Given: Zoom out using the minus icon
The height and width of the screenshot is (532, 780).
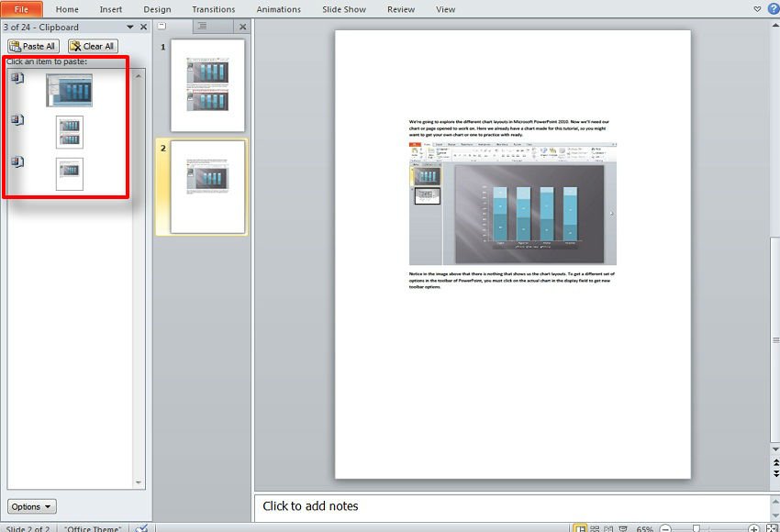Looking at the screenshot, I should point(664,528).
